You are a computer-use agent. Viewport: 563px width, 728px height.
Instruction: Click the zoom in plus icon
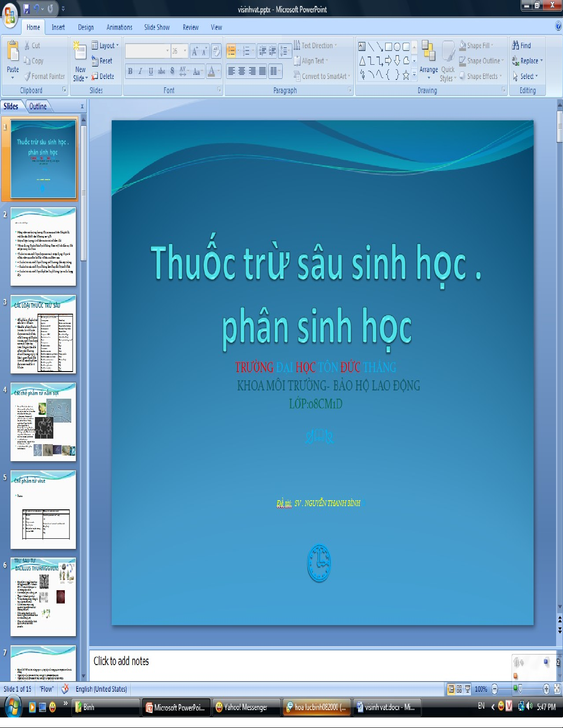pos(546,689)
